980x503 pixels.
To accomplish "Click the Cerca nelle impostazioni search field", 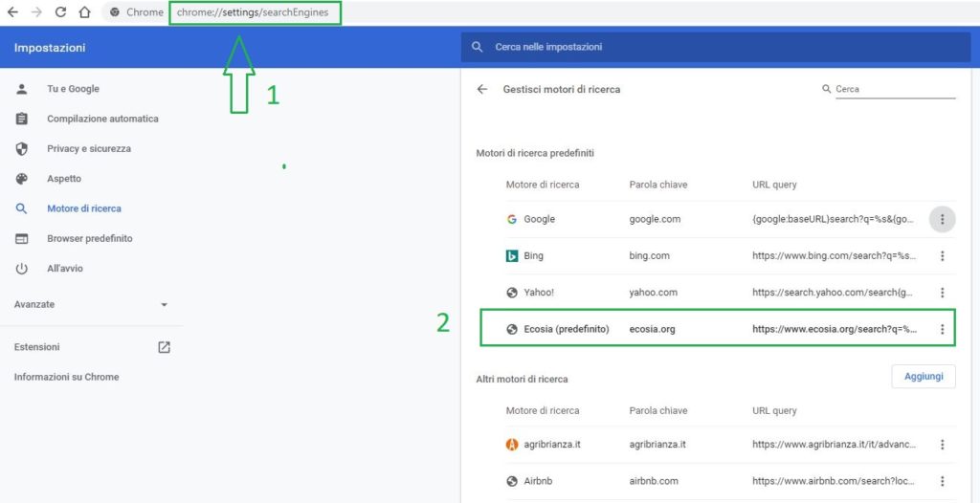I will pyautogui.click(x=716, y=47).
